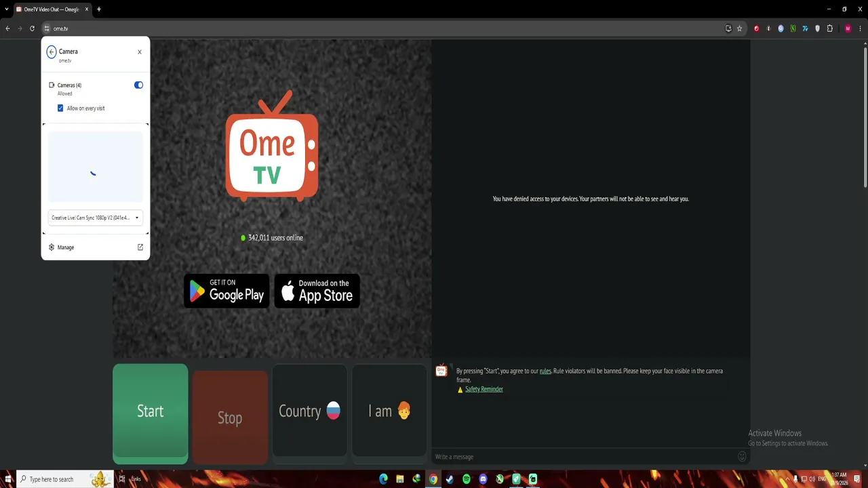Viewport: 868px width, 488px height.
Task: Go back to the previous page
Action: [x=8, y=28]
